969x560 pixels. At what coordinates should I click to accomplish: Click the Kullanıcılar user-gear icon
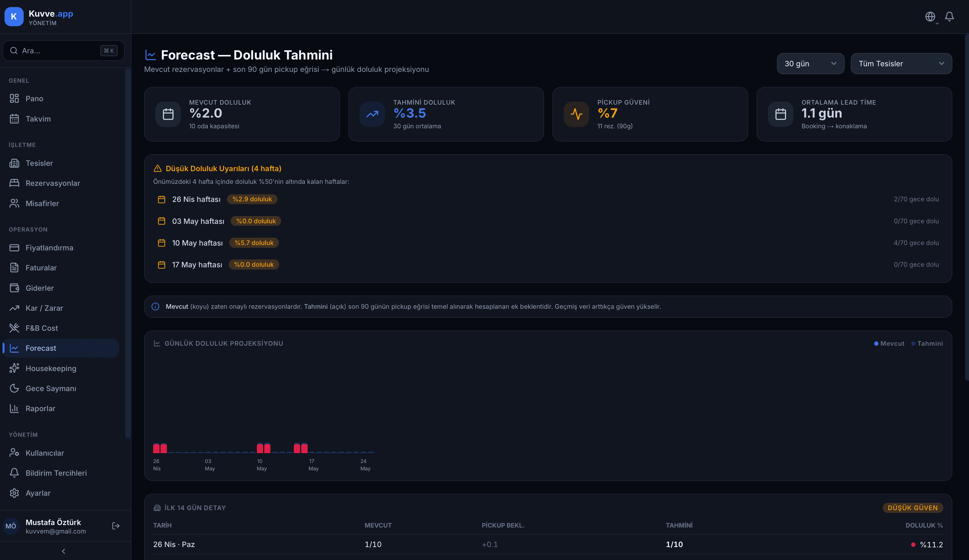[x=14, y=453]
